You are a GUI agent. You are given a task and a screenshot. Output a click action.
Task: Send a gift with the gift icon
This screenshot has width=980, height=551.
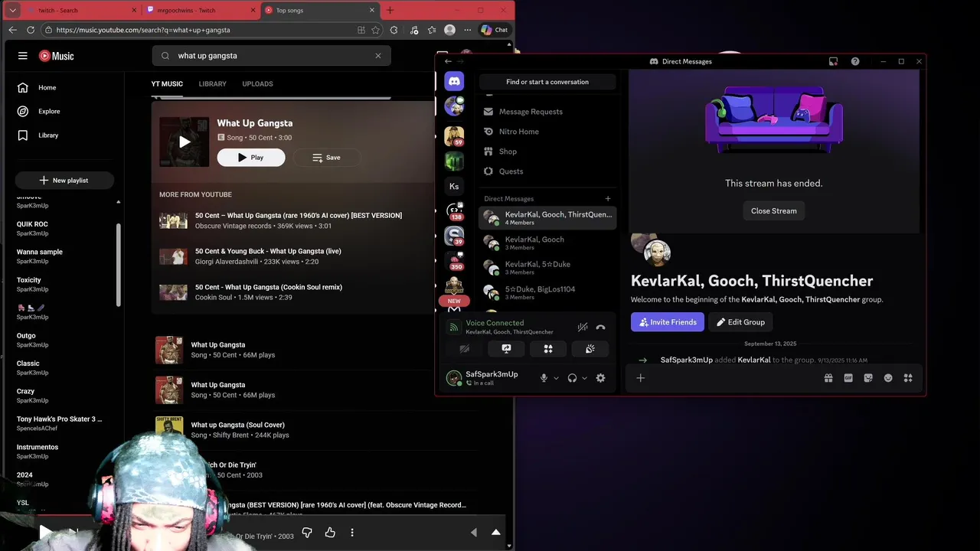coord(828,378)
